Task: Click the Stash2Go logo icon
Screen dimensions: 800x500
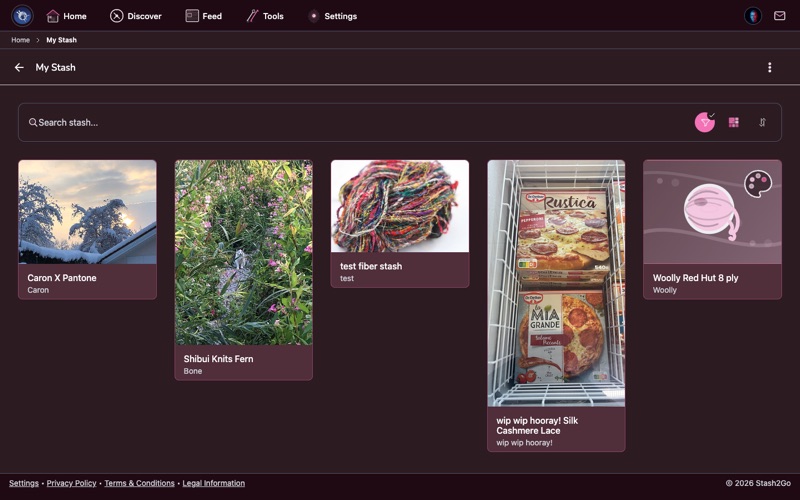Action: tap(22, 16)
